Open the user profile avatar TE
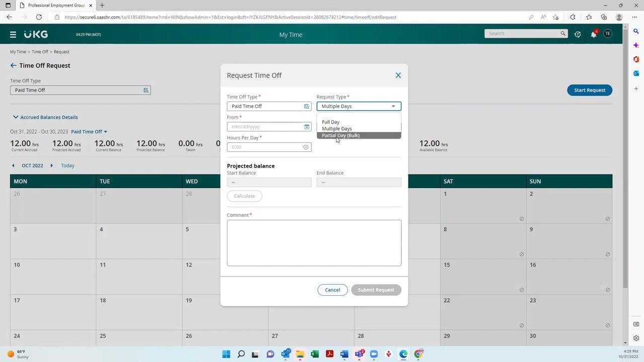644x362 pixels. click(608, 34)
